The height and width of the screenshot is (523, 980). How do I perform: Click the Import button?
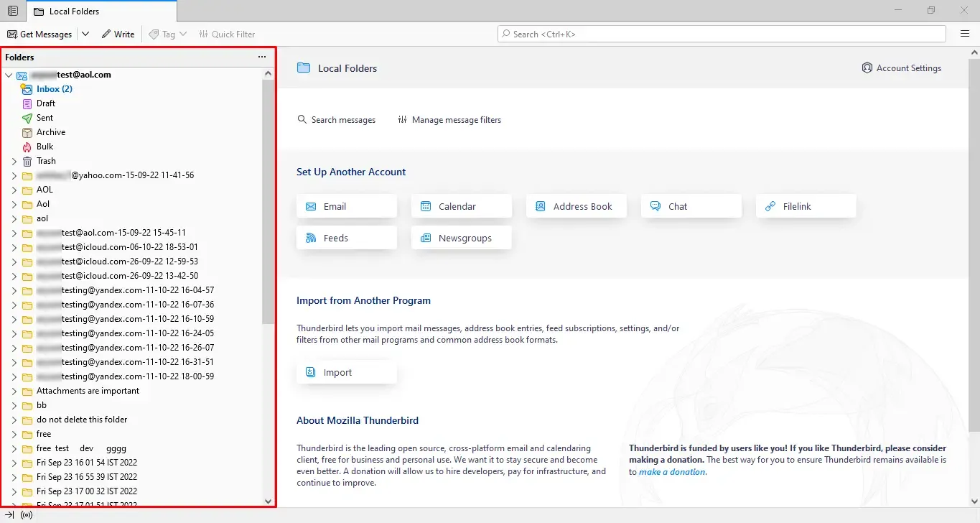[347, 372]
